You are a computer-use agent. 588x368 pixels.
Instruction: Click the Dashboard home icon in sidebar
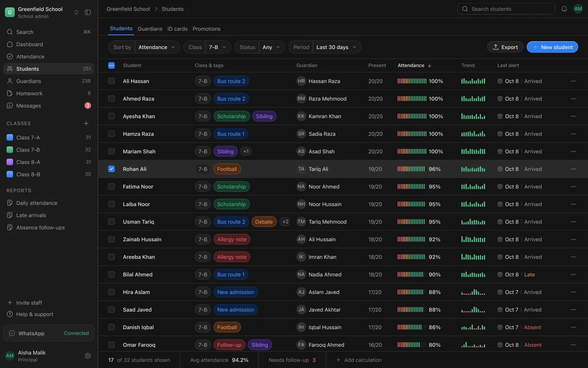click(x=10, y=44)
